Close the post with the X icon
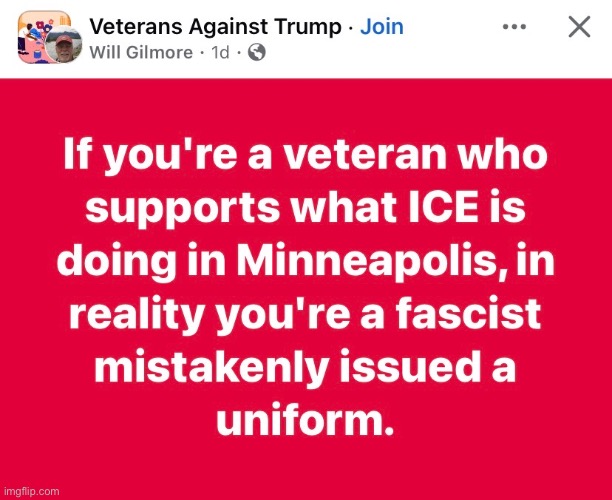The image size is (612, 500). click(579, 27)
